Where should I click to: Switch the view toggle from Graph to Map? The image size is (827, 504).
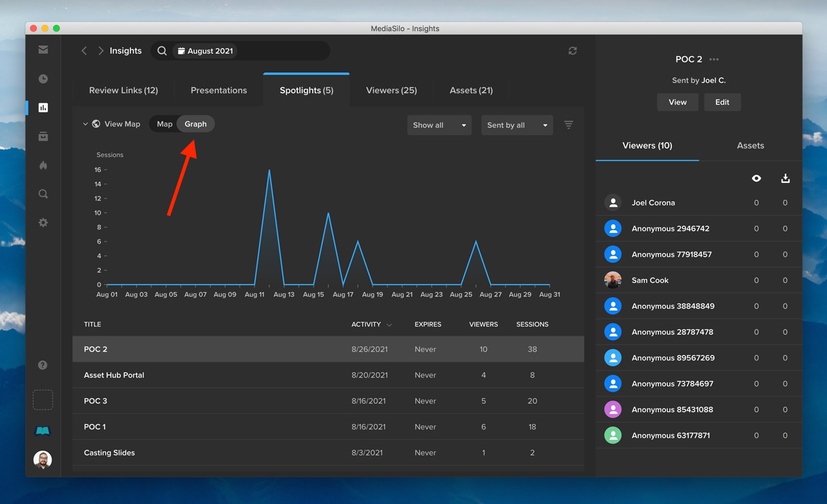(163, 123)
